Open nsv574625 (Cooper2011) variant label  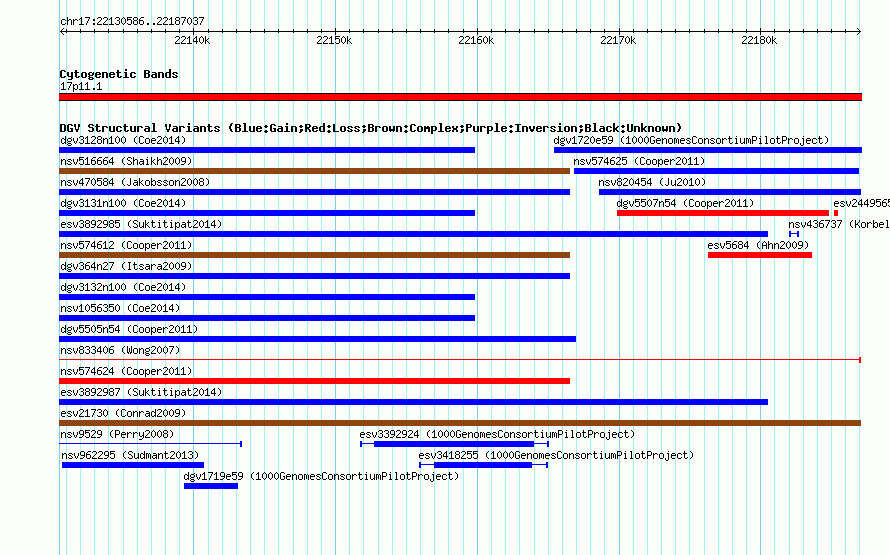coord(639,161)
